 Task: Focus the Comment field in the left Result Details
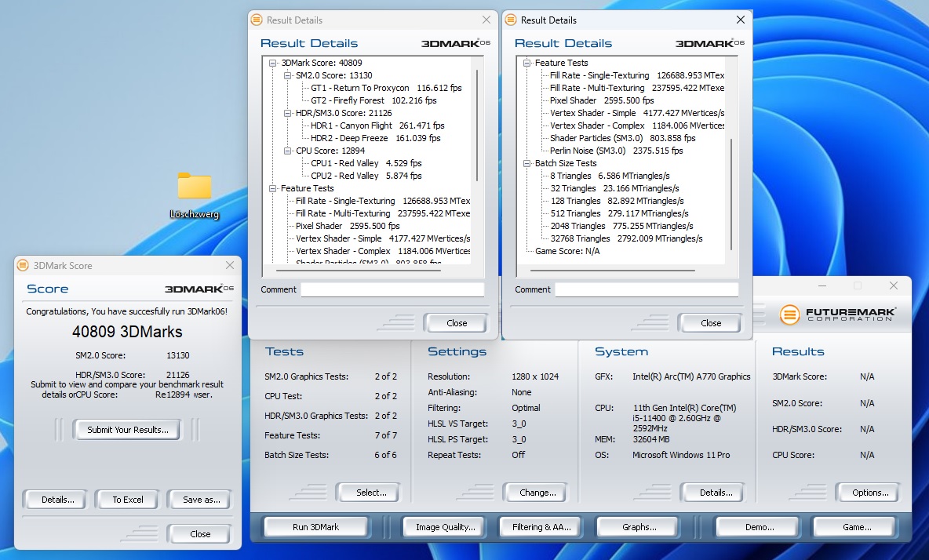click(x=393, y=289)
